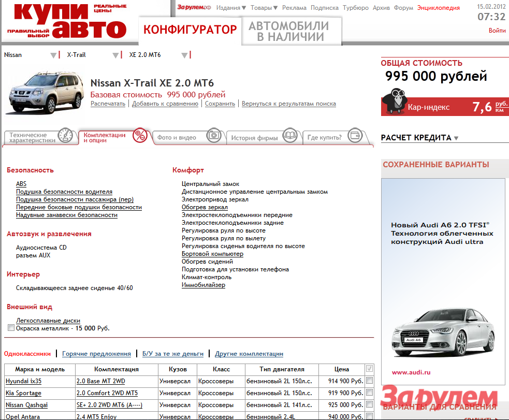The image size is (509, 420).
Task: Click the book icon on История фирмы
Action: [x=292, y=136]
